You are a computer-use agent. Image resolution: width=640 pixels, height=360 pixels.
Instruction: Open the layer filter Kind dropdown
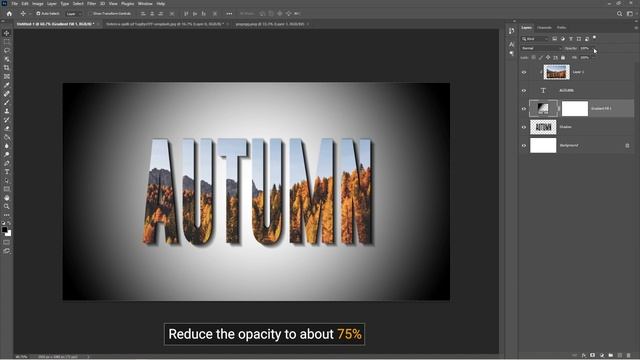535,39
